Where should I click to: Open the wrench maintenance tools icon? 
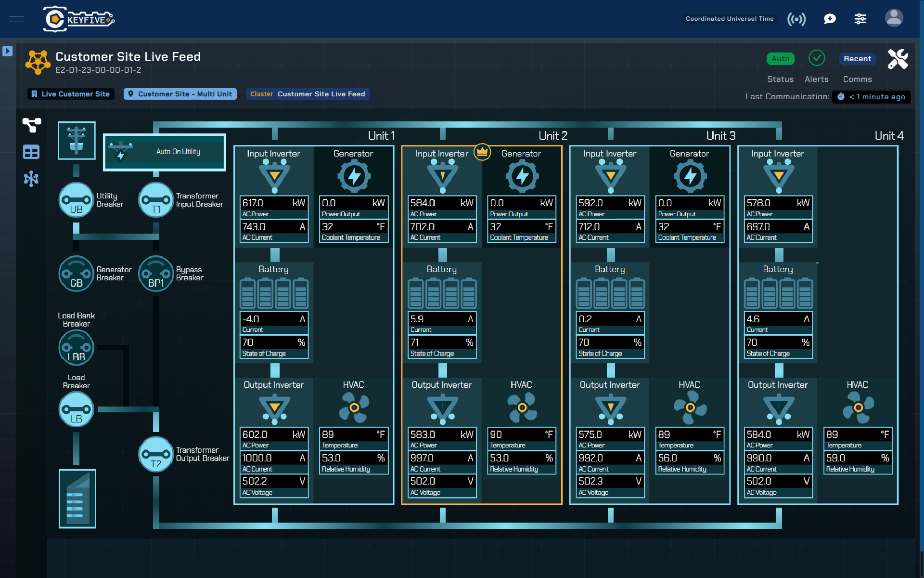pyautogui.click(x=898, y=59)
